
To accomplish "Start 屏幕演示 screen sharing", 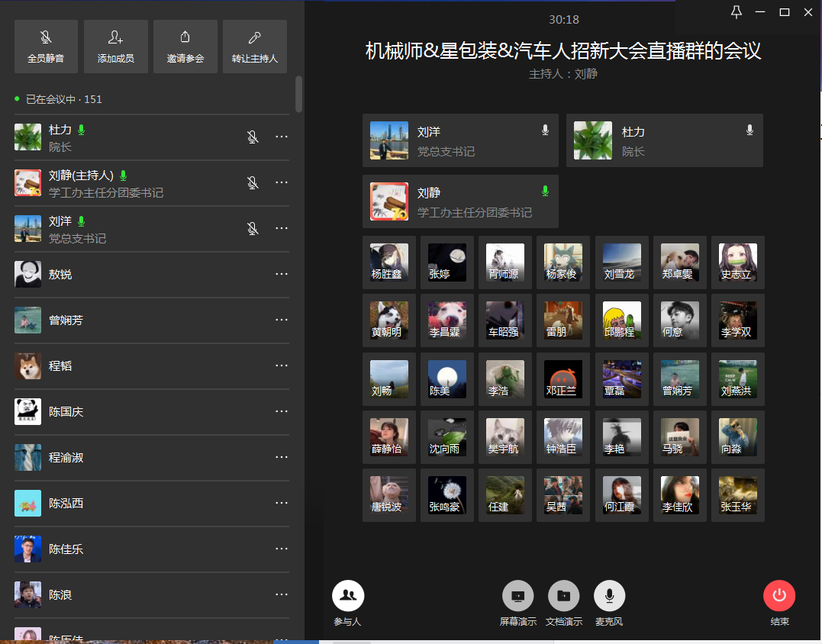I will point(517,597).
